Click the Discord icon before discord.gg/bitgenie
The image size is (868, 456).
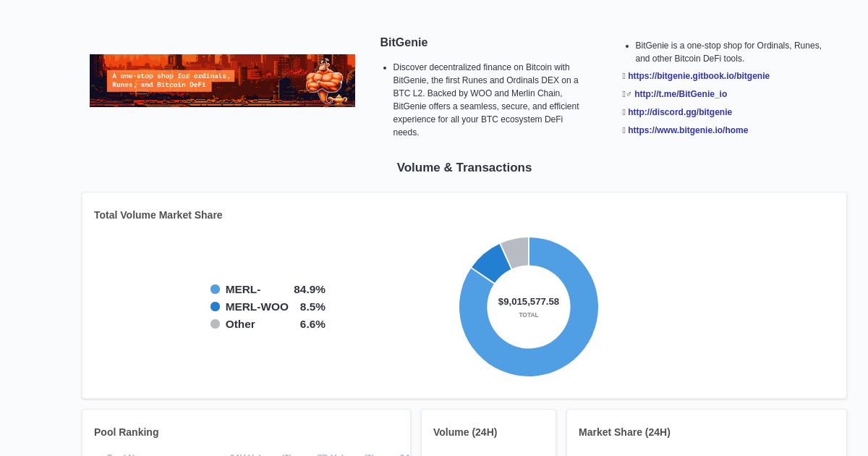624,111
